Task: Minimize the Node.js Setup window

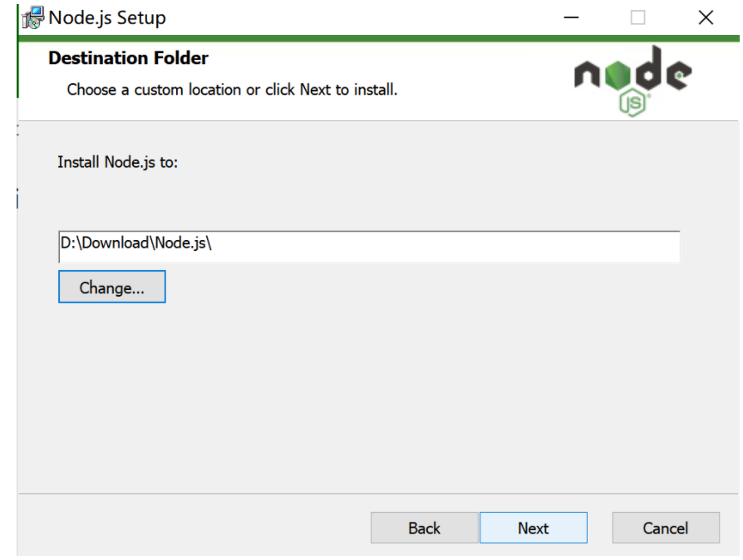Action: click(x=571, y=17)
